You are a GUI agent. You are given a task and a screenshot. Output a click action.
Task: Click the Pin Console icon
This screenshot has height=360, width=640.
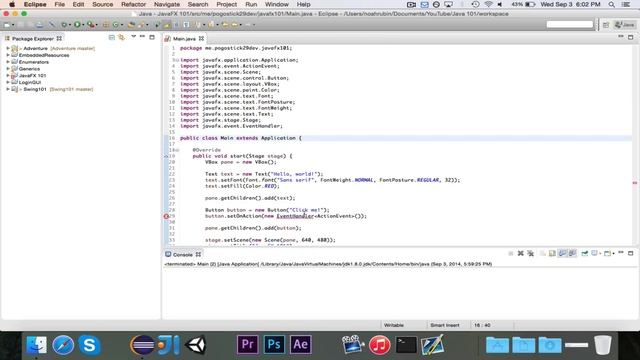coord(584,253)
